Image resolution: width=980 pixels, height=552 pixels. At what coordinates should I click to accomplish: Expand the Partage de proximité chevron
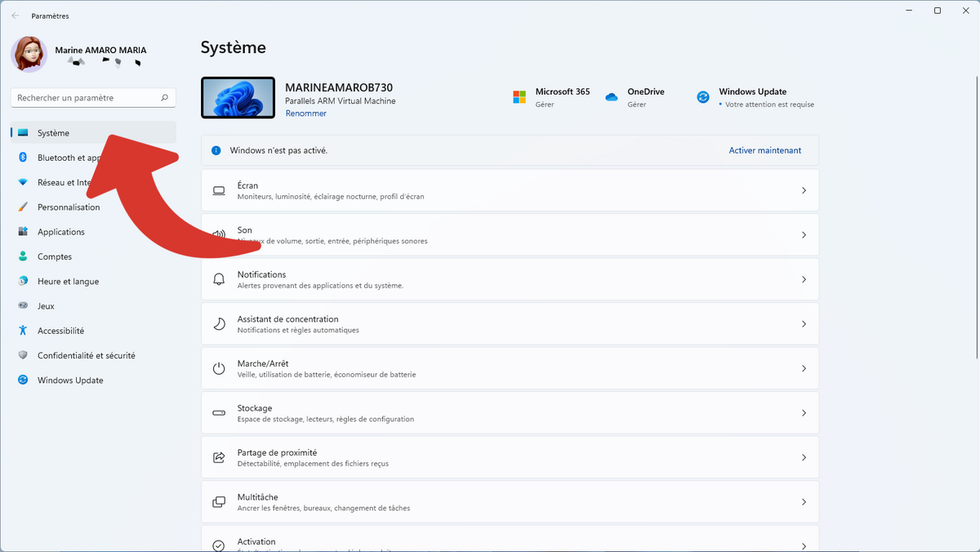[x=804, y=457]
